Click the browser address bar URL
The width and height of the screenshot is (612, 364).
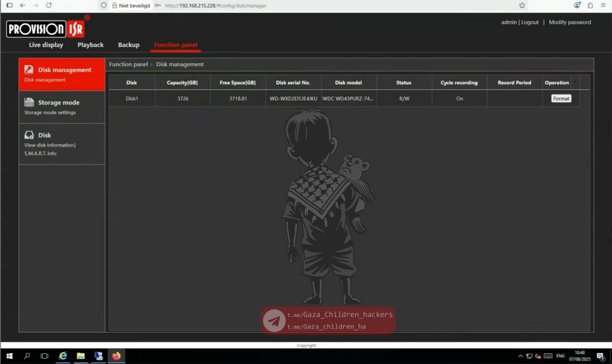(x=215, y=6)
